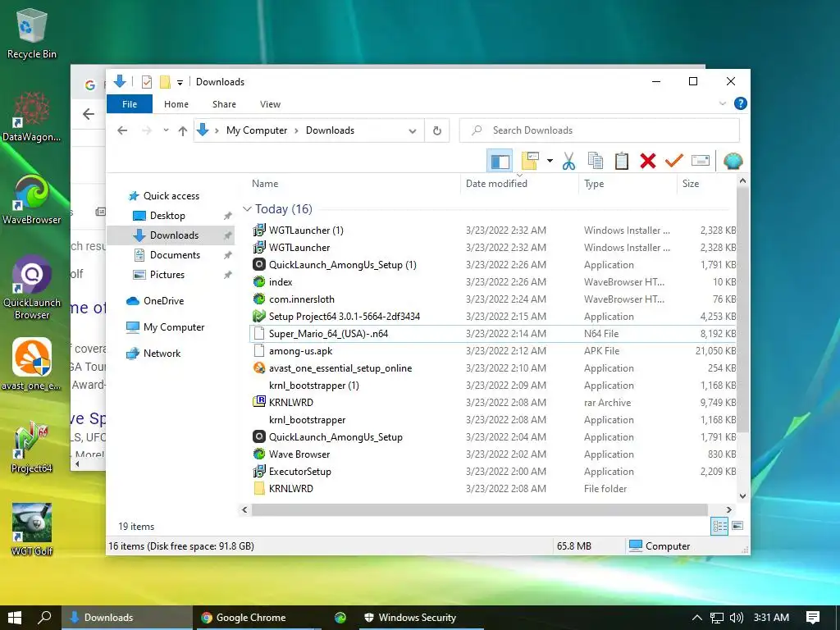Sort by the Type column header

tap(594, 183)
